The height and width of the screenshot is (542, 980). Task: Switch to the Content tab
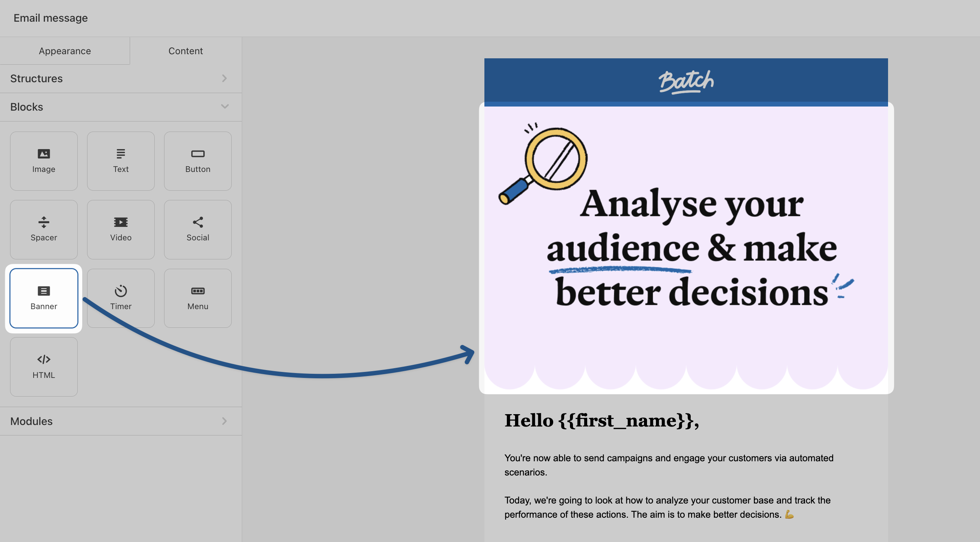(x=185, y=50)
